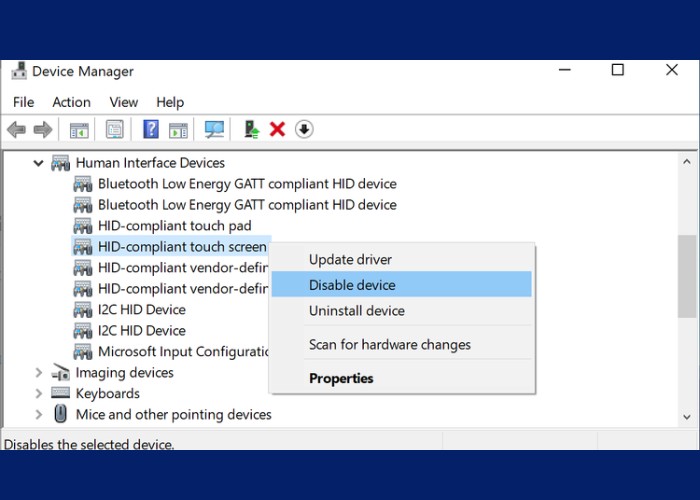The height and width of the screenshot is (500, 700).
Task: Click Properties in the context menu
Action: coord(341,379)
